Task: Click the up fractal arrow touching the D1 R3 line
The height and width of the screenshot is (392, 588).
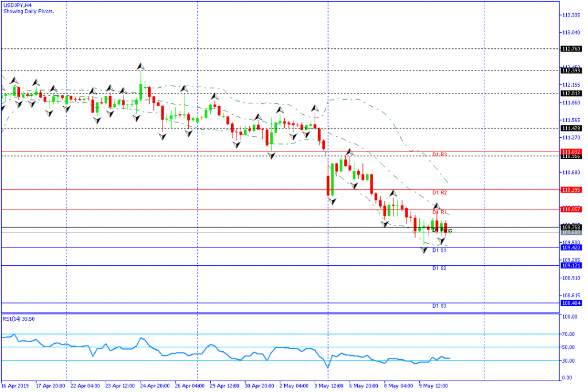Action: tap(349, 152)
